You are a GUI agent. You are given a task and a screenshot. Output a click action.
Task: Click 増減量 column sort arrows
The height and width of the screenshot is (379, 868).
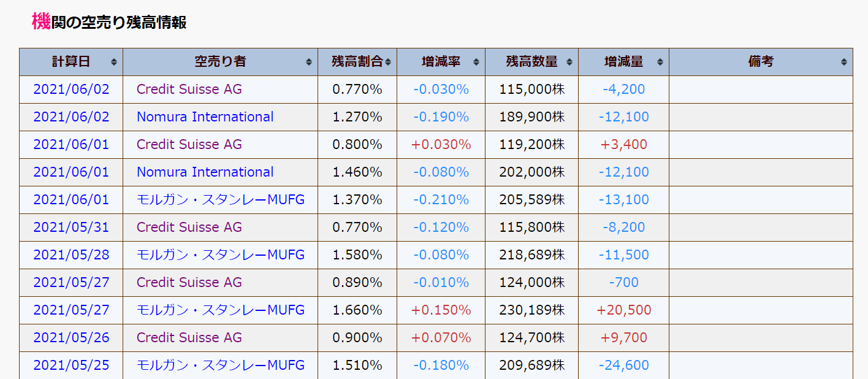tap(660, 62)
